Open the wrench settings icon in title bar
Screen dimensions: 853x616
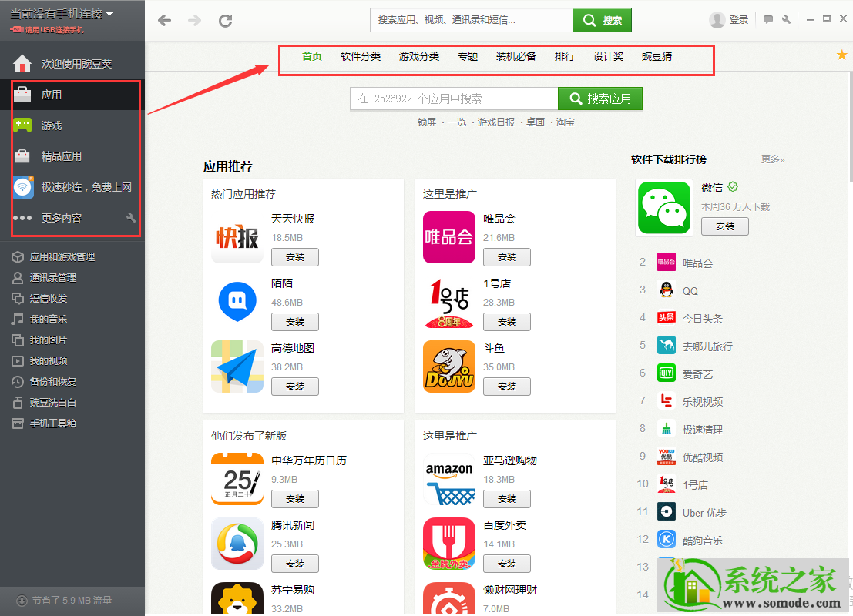pos(786,19)
